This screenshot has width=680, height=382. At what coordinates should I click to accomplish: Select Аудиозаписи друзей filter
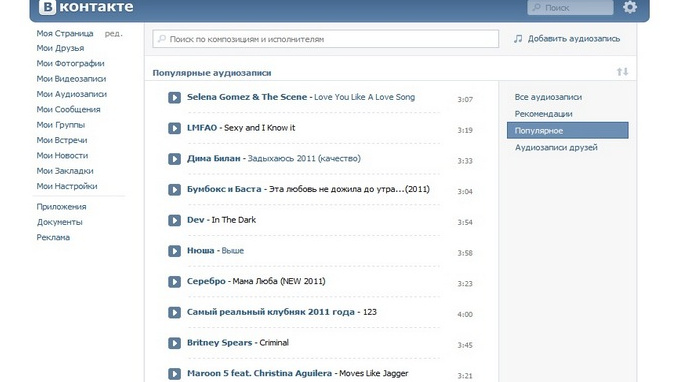coord(556,147)
